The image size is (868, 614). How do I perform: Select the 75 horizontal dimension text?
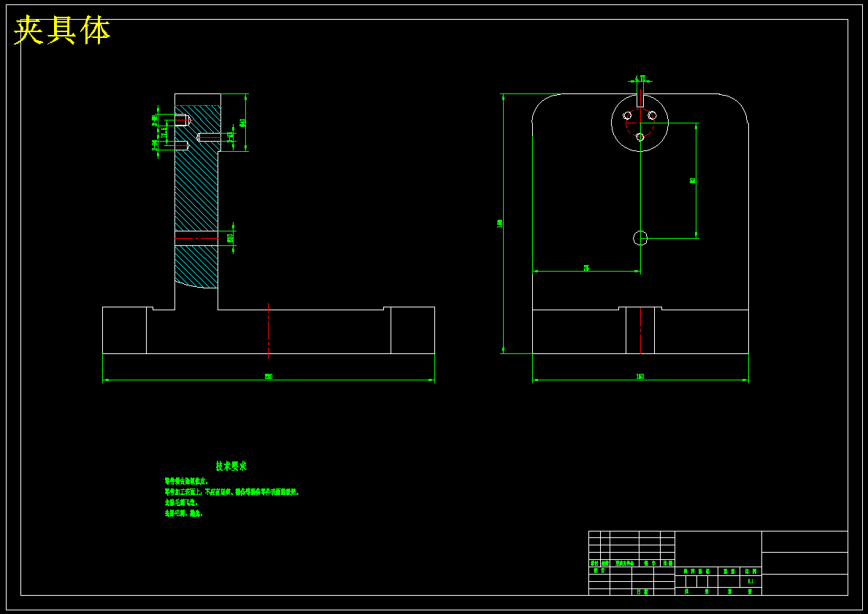(586, 268)
